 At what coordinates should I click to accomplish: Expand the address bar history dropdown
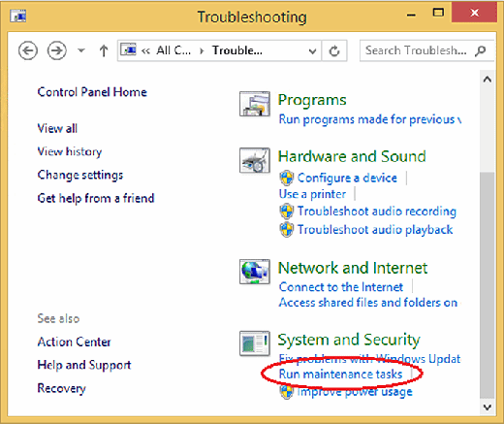click(312, 51)
